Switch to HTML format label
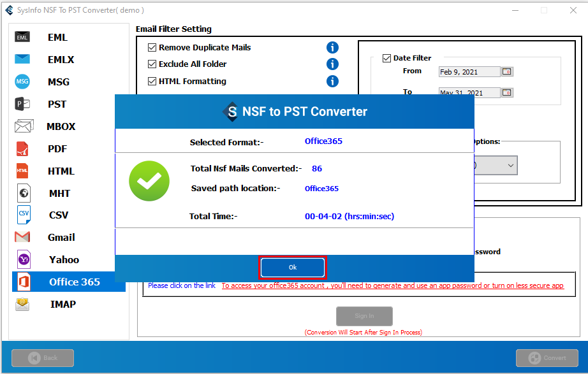 coord(61,171)
